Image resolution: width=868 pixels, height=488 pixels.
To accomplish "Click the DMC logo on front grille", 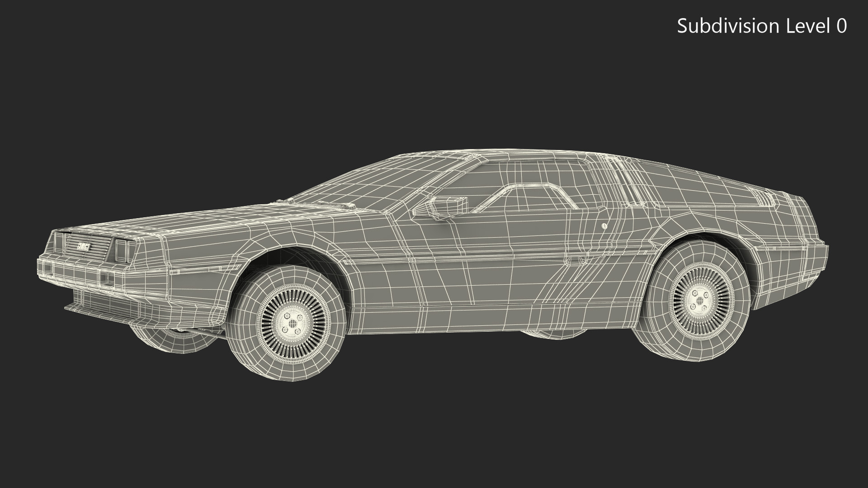I will pyautogui.click(x=84, y=247).
